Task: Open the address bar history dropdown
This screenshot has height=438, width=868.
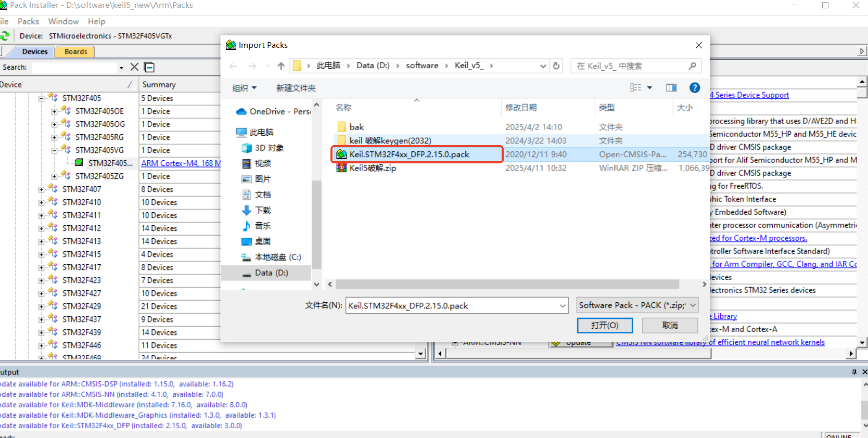Action: 543,66
